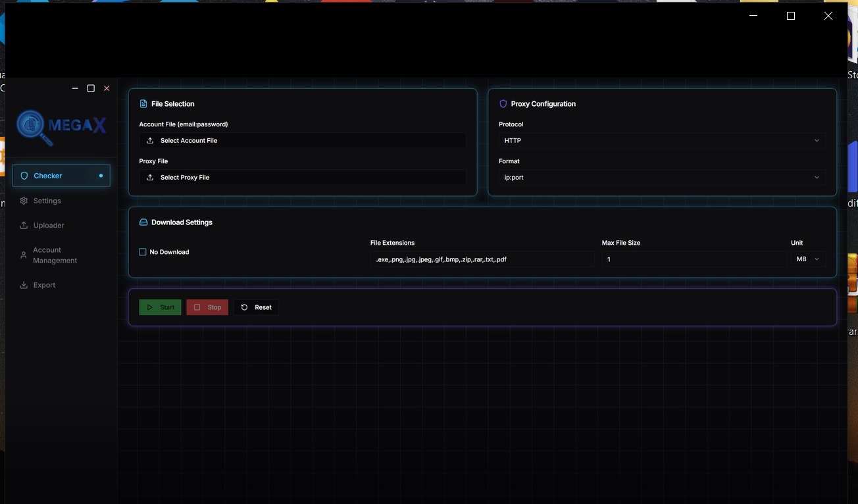858x504 pixels.
Task: Click upload icon in Select Proxy File
Action: (x=150, y=178)
